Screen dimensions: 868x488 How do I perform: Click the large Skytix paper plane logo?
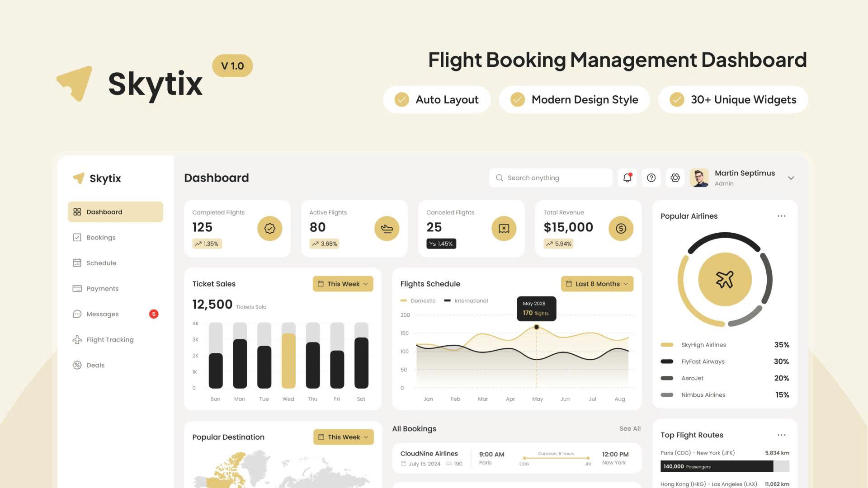pos(74,84)
